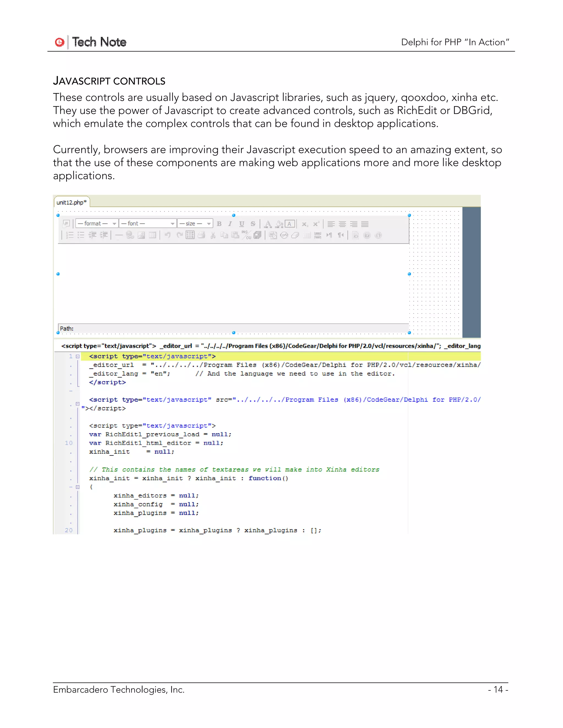Click line number 20 in gutter

69,530
